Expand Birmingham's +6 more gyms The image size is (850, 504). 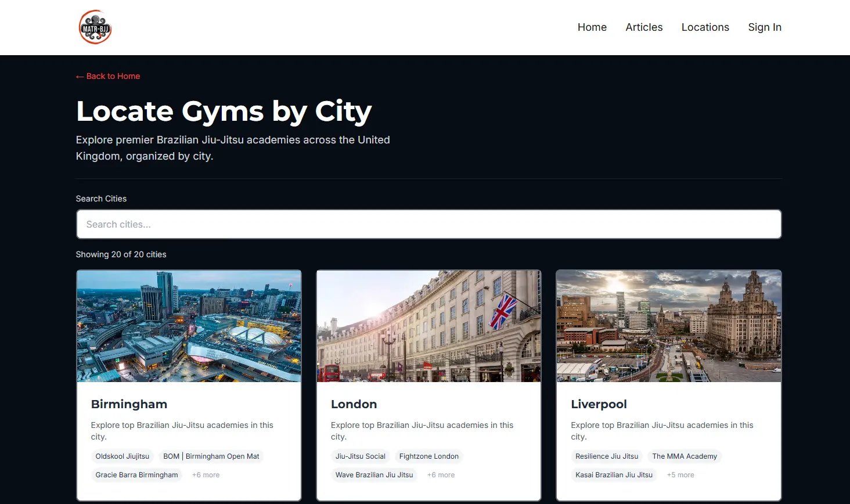(206, 475)
